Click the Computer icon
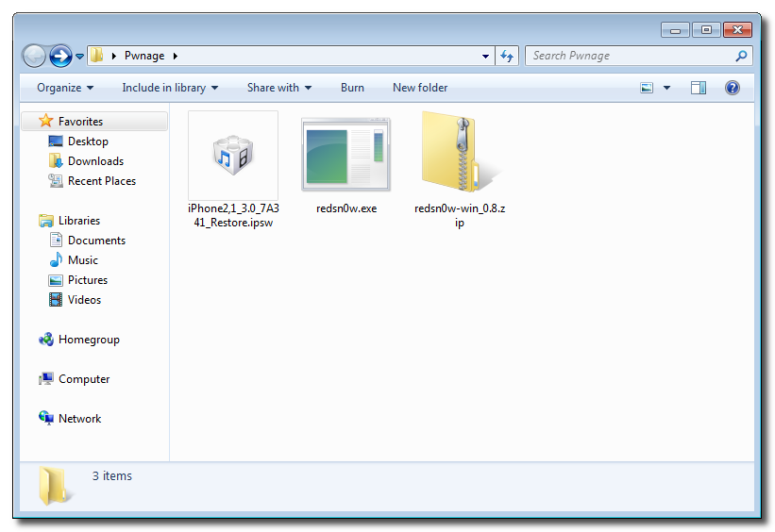This screenshot has height=532, width=775. coord(46,379)
